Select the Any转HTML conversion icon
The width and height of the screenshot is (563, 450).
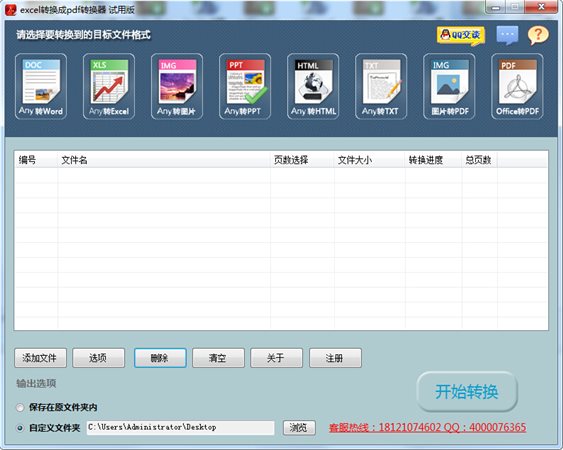(313, 87)
